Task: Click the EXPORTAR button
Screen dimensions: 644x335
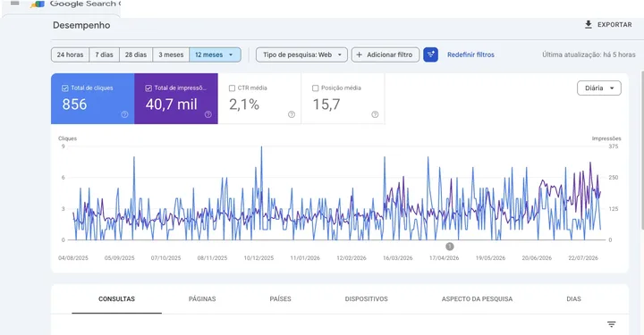Action: 608,25
